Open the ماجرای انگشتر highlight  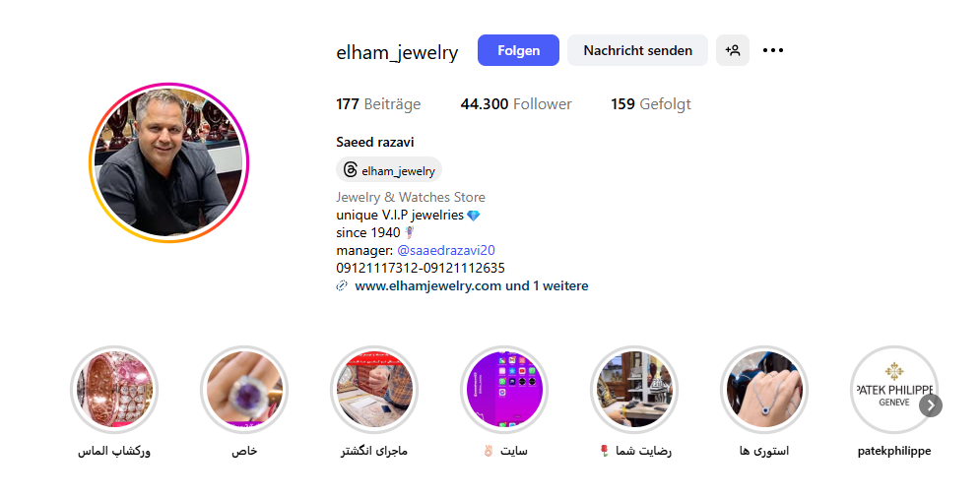[x=374, y=390]
